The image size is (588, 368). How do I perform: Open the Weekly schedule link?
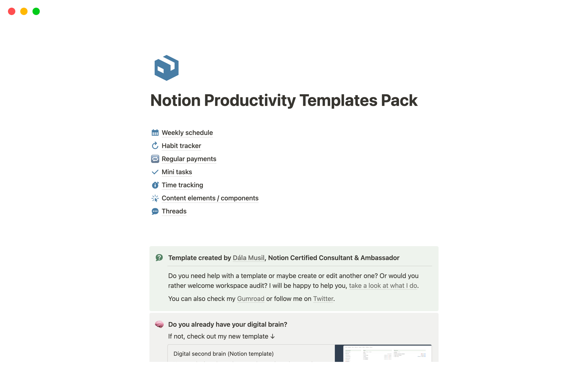187,132
